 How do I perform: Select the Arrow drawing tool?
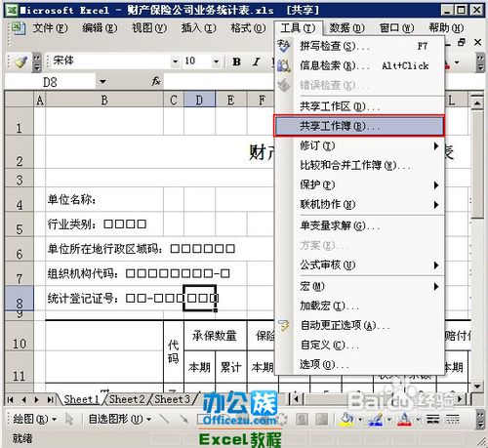tap(183, 419)
